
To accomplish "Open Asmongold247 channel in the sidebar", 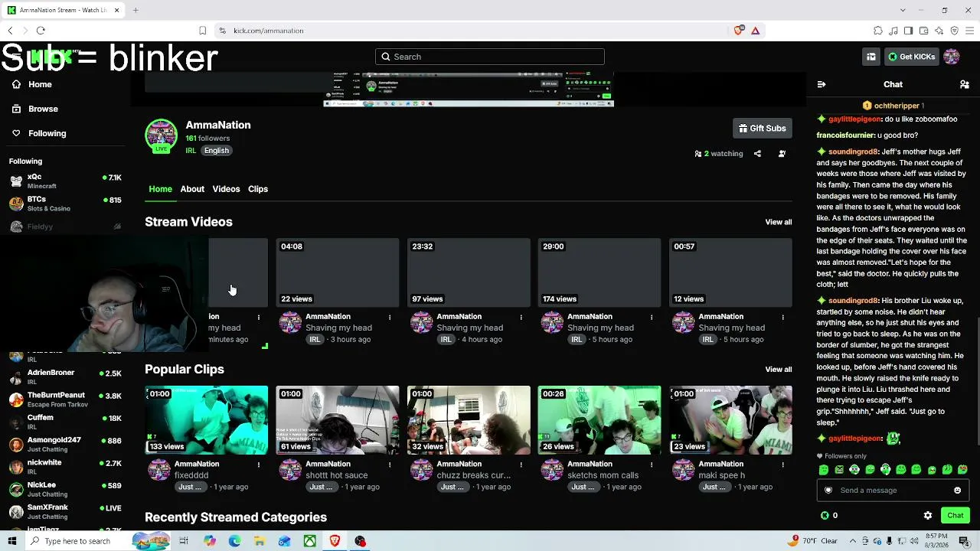I will (64, 445).
